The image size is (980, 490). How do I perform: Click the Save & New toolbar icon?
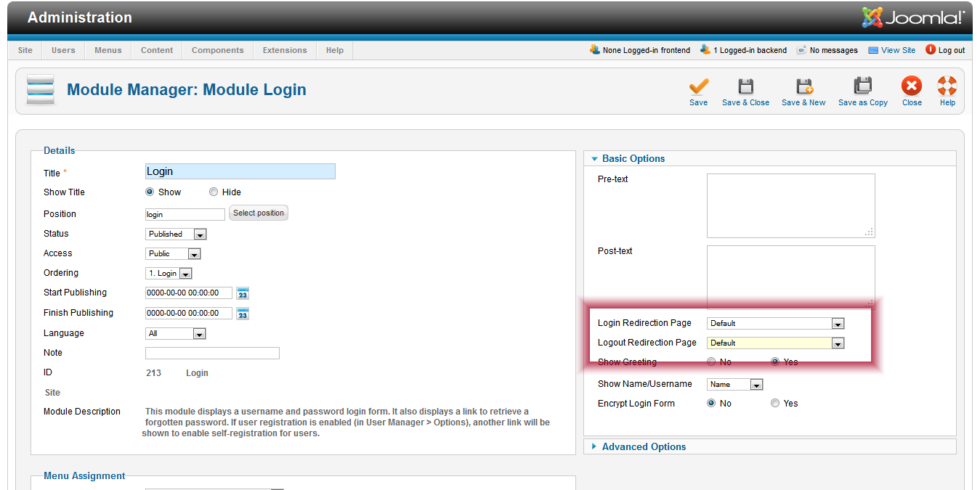pyautogui.click(x=803, y=87)
